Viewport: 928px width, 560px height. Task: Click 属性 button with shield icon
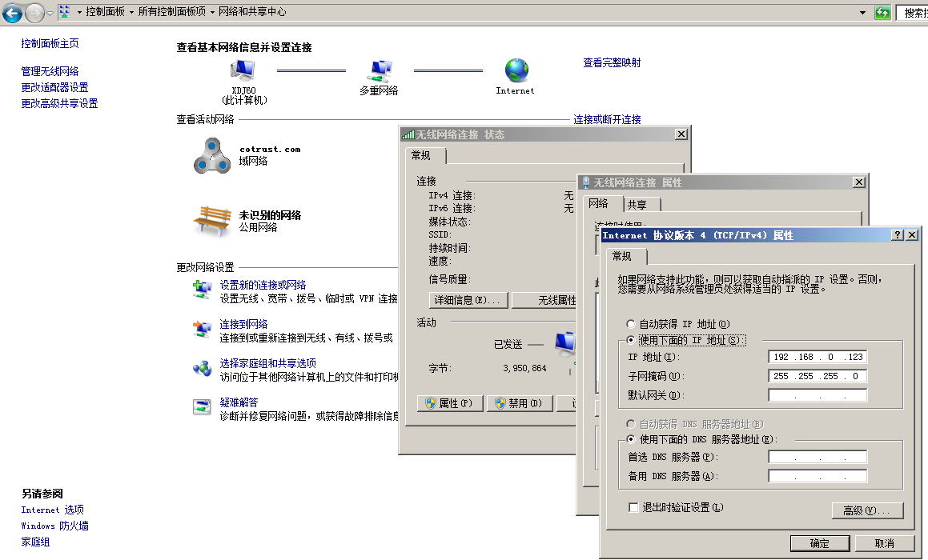pyautogui.click(x=450, y=403)
